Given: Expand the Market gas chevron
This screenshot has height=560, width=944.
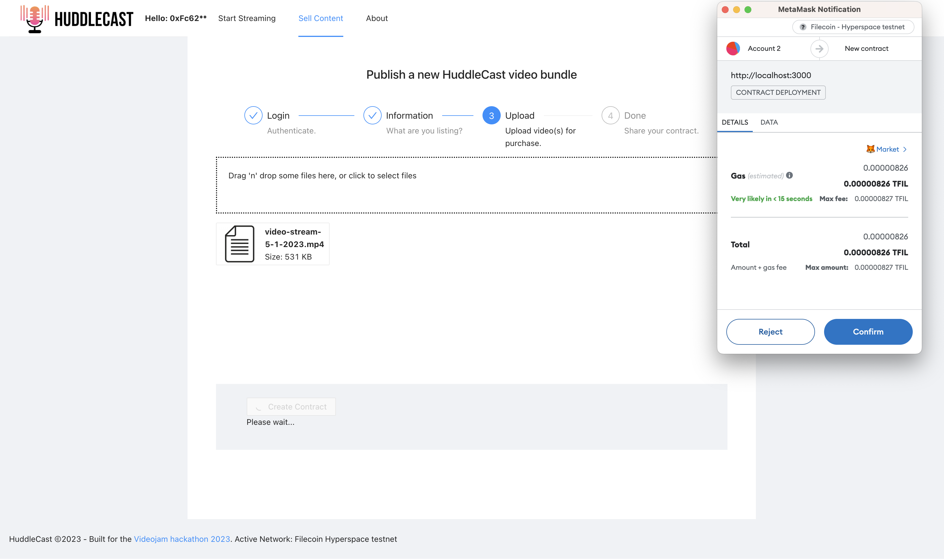Looking at the screenshot, I should tap(905, 149).
